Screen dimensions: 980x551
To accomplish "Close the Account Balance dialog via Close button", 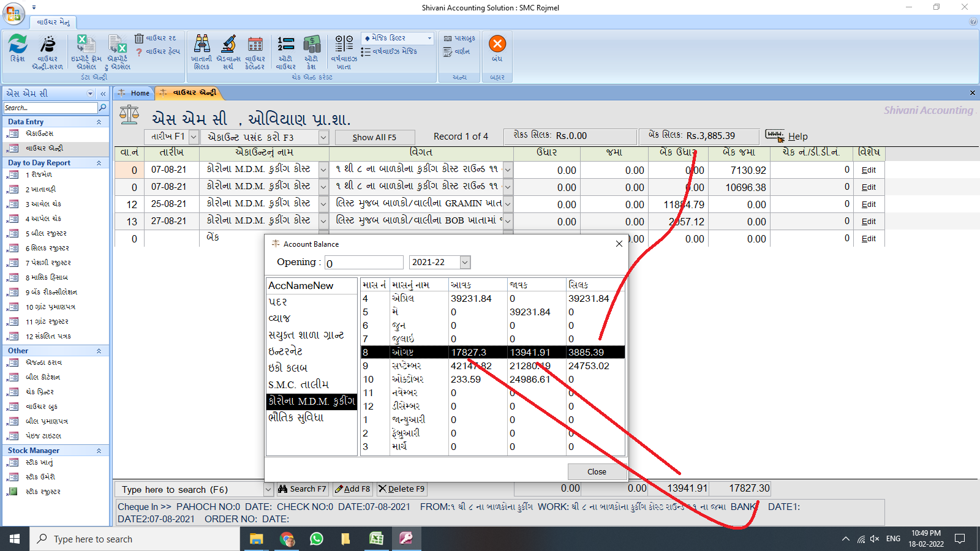I will pyautogui.click(x=597, y=471).
